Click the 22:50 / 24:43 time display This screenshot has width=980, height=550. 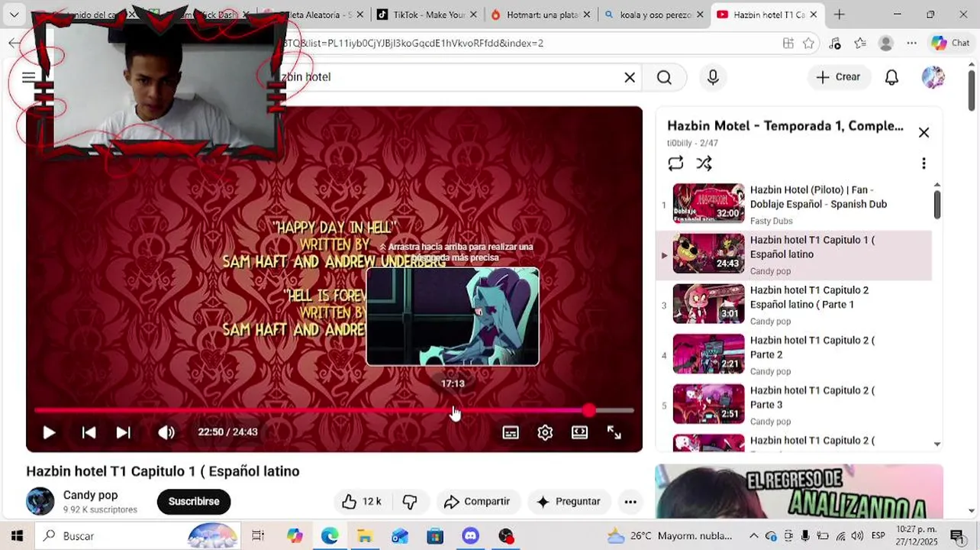pyautogui.click(x=227, y=432)
